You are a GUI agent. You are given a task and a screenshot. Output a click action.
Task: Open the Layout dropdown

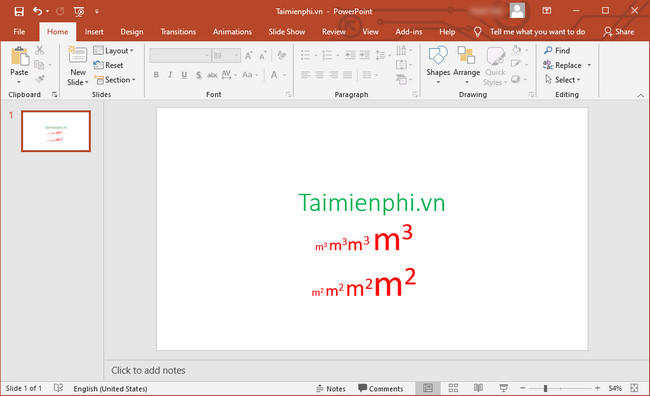pyautogui.click(x=114, y=51)
